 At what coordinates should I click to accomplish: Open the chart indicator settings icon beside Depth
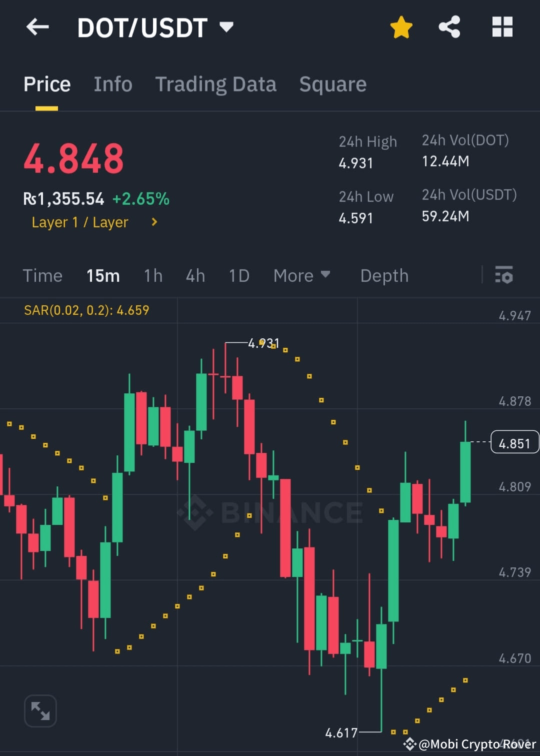504,276
